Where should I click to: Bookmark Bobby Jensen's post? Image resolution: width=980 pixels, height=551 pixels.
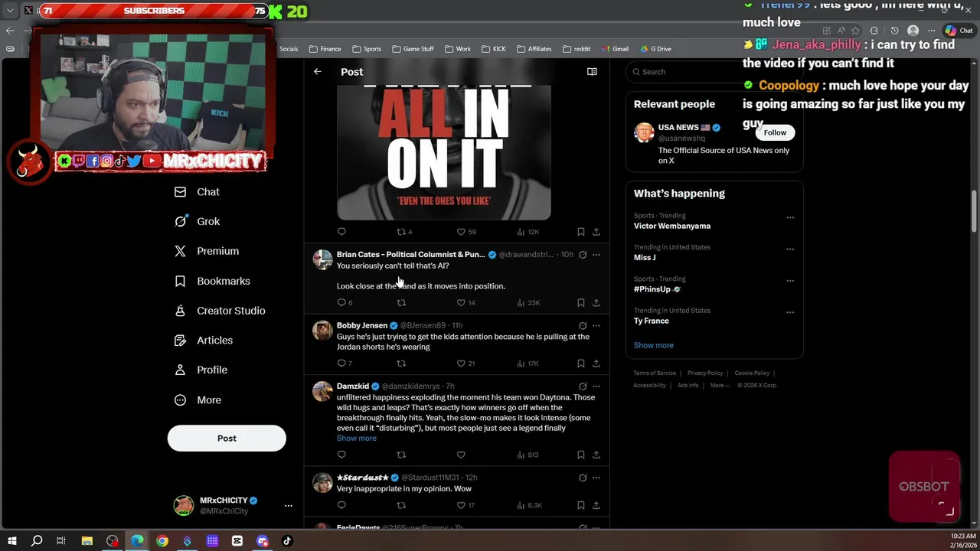[580, 364]
